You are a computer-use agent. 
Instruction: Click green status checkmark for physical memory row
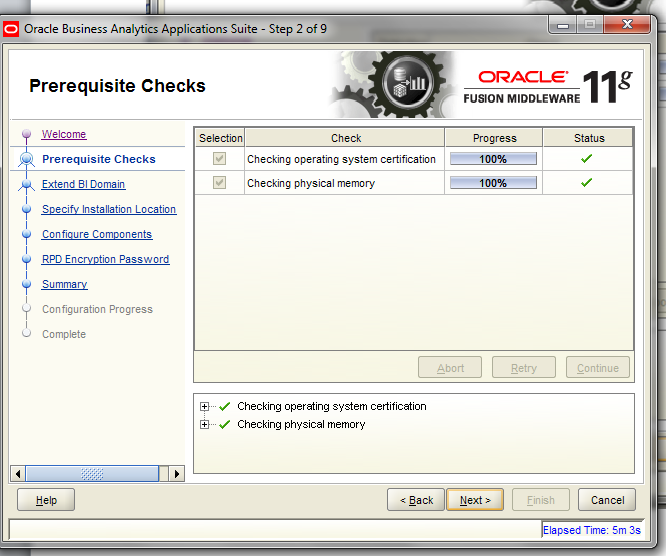pyautogui.click(x=587, y=183)
